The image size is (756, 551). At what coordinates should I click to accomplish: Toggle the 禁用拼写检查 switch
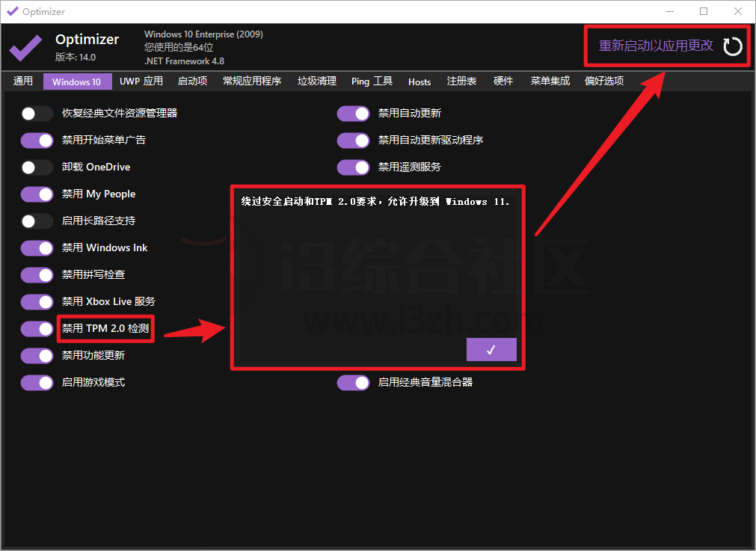click(x=37, y=275)
